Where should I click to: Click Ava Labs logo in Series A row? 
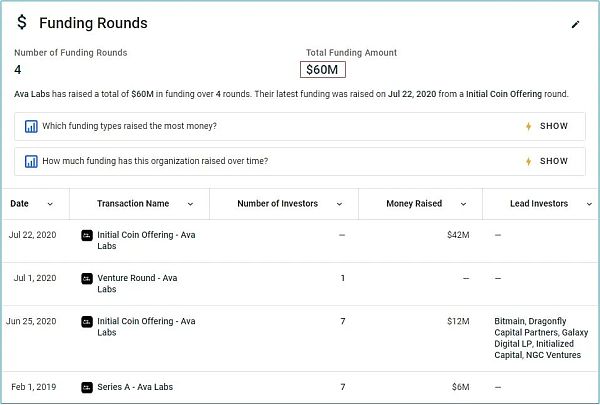pos(87,387)
